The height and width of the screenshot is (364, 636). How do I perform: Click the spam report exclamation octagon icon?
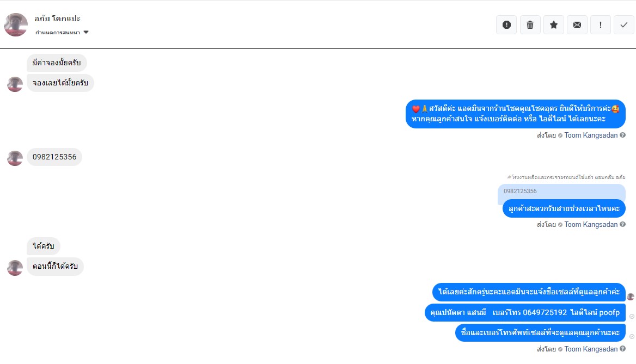click(506, 24)
